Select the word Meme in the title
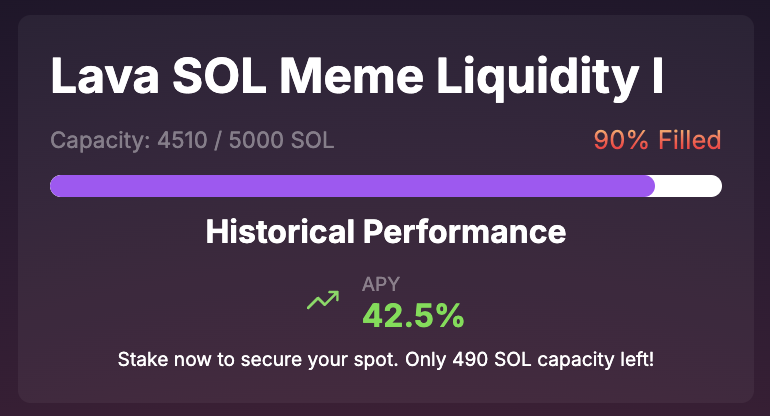Image resolution: width=770 pixels, height=416 pixels. tap(351, 77)
